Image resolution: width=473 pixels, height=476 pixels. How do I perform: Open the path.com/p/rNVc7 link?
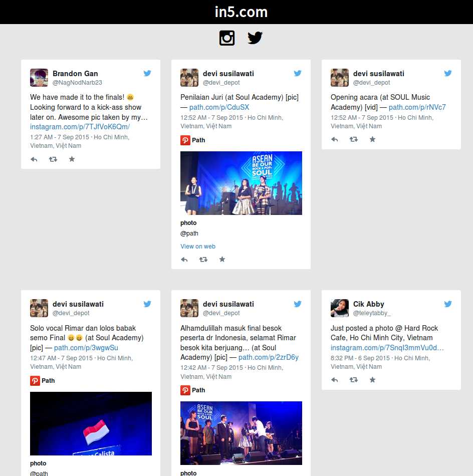(x=417, y=107)
